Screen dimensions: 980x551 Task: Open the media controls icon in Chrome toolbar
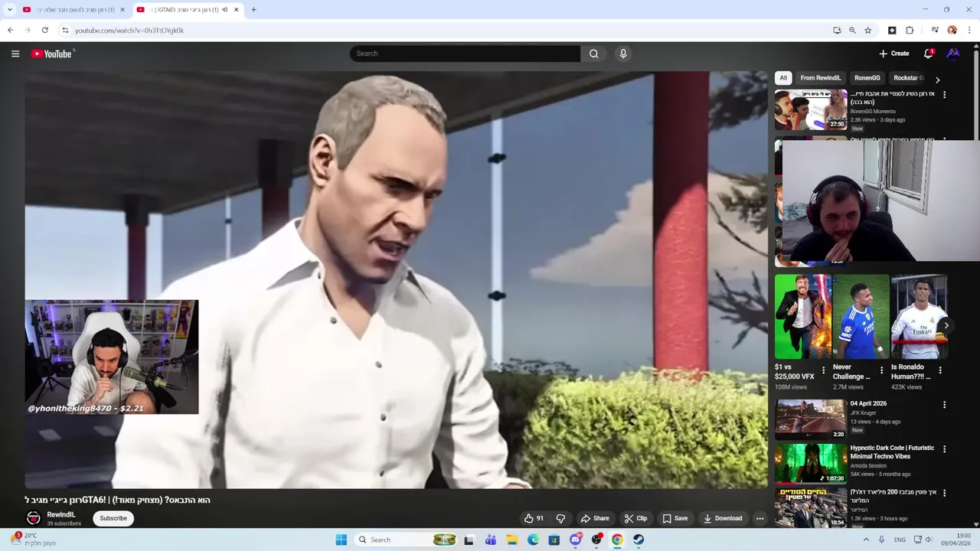935,31
